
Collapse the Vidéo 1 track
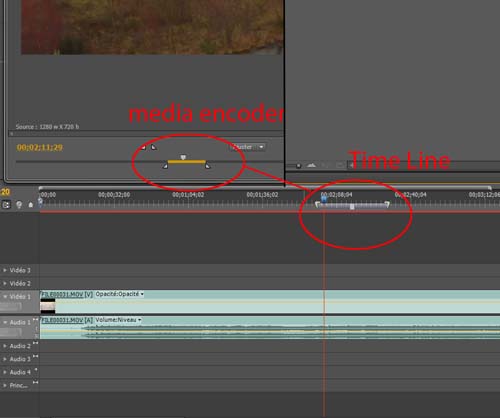coord(5,296)
